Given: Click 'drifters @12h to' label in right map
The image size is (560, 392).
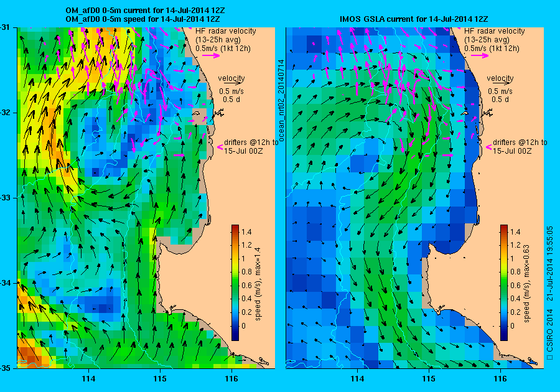Looking at the screenshot, I should (520, 142).
